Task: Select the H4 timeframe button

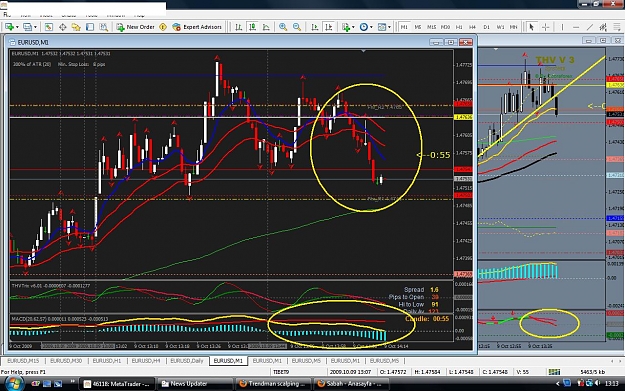Action: [472, 27]
